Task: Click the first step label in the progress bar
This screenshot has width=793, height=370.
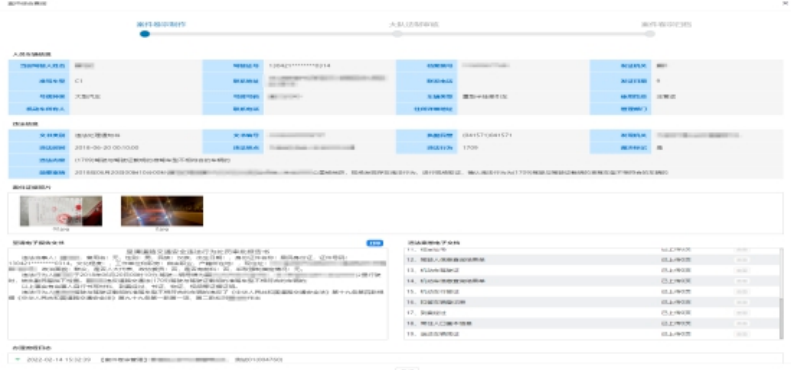Action: (161, 24)
